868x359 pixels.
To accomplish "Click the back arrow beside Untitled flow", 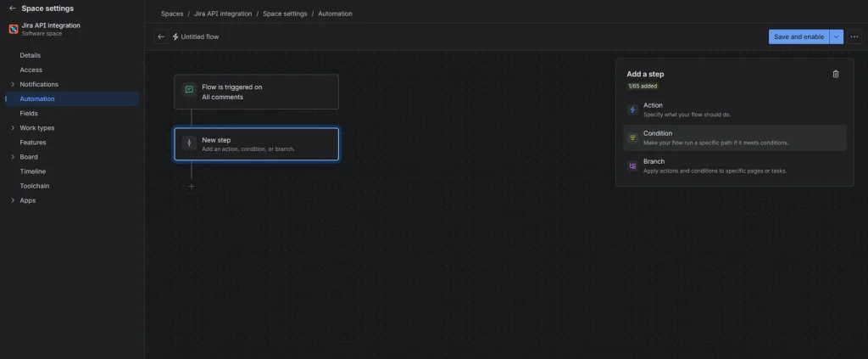I will pyautogui.click(x=161, y=36).
